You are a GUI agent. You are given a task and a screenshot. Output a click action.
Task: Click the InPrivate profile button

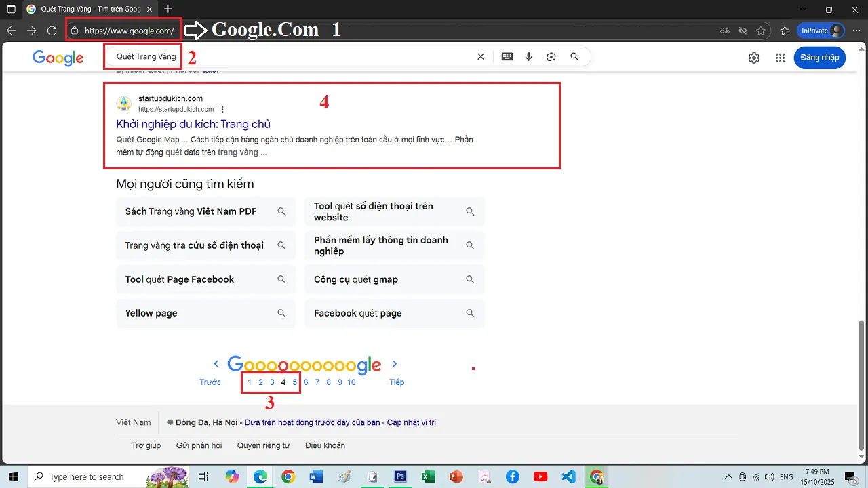tap(821, 30)
